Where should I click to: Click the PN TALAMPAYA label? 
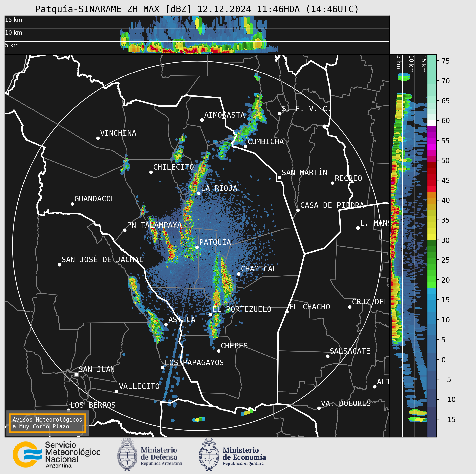click(x=154, y=225)
